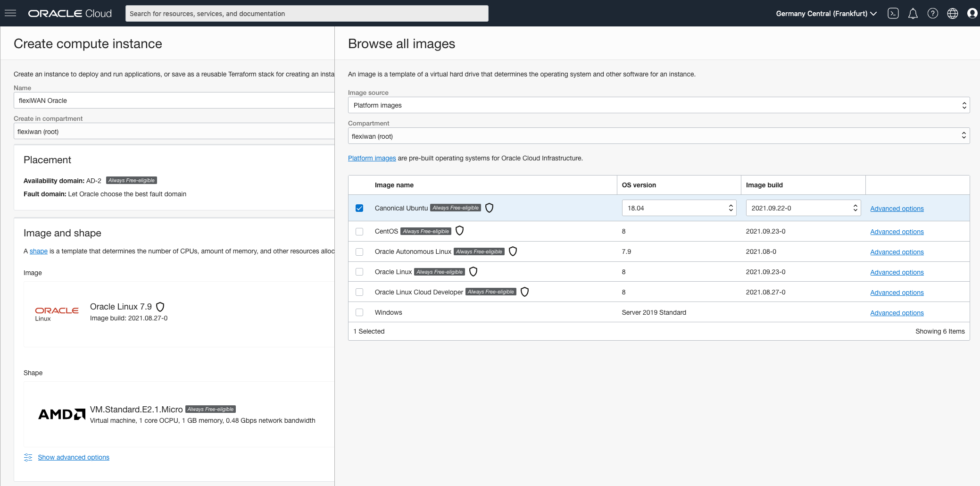This screenshot has width=980, height=486.
Task: Select the CentOS image checkbox
Action: click(x=359, y=232)
